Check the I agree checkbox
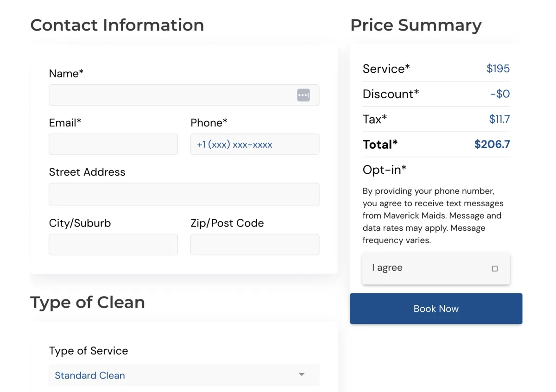Viewport: 556px width, 392px height. tap(494, 268)
